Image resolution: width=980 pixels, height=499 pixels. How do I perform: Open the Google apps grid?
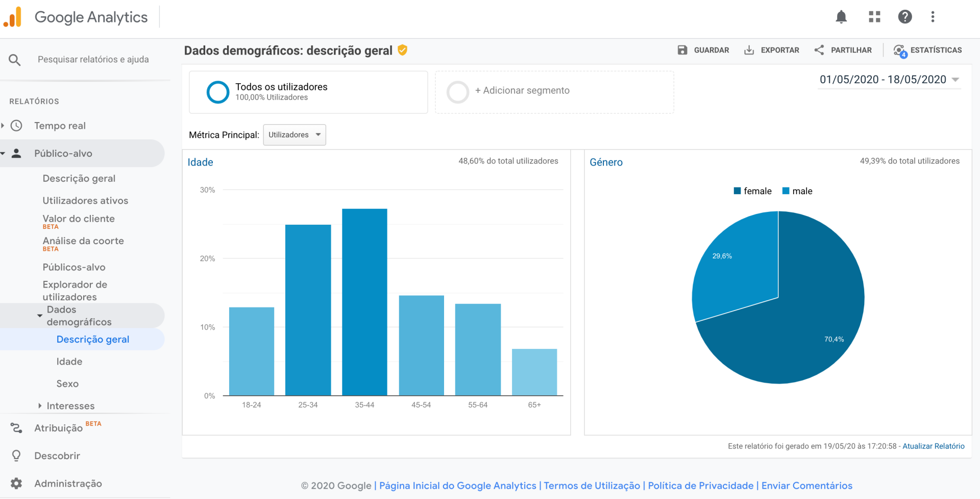pos(874,17)
